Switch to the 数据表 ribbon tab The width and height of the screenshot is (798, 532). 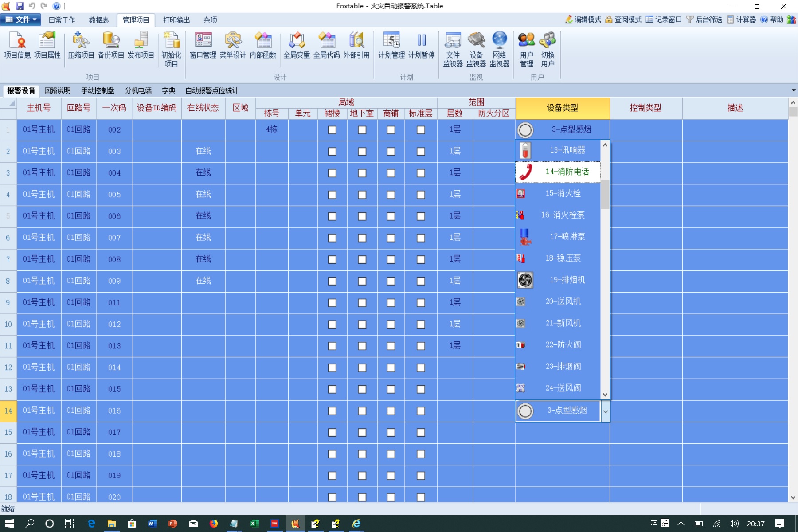click(98, 20)
